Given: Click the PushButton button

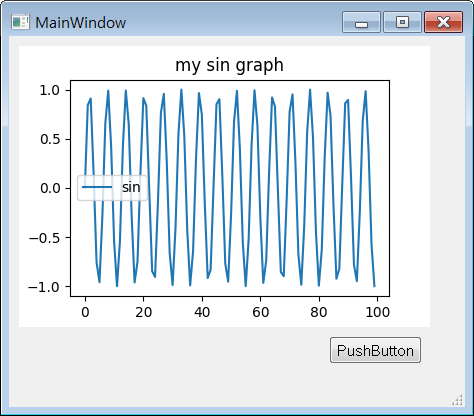Looking at the screenshot, I should click(375, 350).
